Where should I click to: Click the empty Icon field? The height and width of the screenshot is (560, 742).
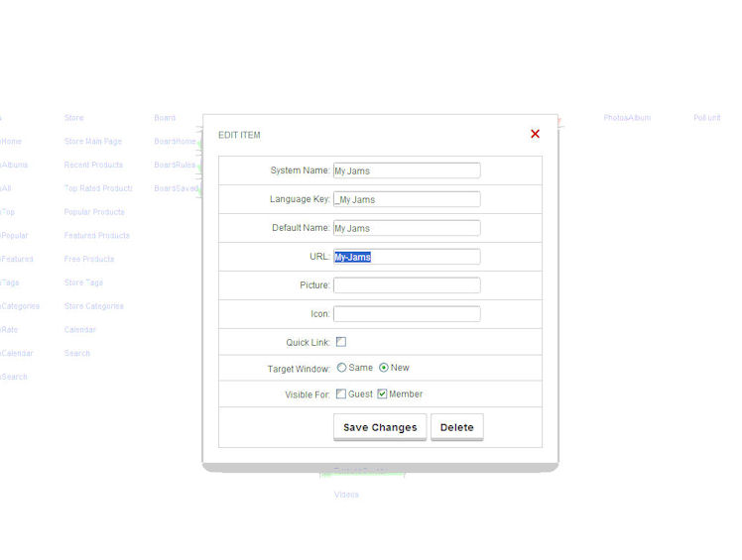(407, 314)
